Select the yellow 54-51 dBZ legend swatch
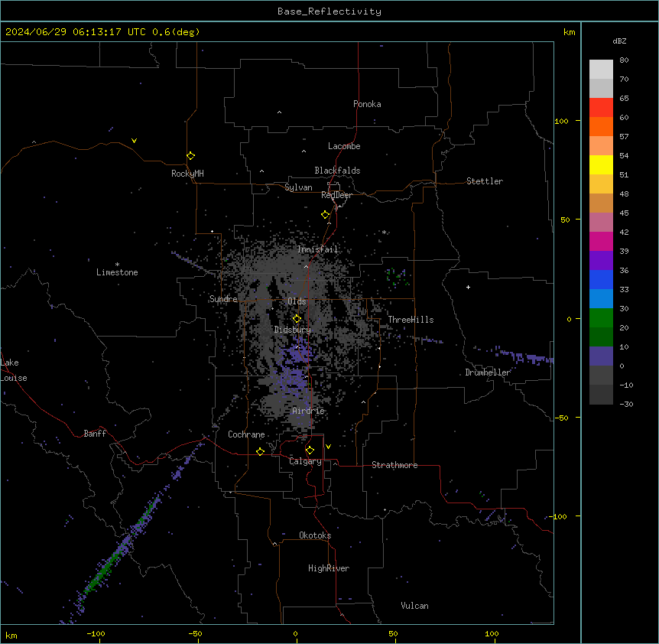Screen dimensions: 659x644 pyautogui.click(x=601, y=164)
